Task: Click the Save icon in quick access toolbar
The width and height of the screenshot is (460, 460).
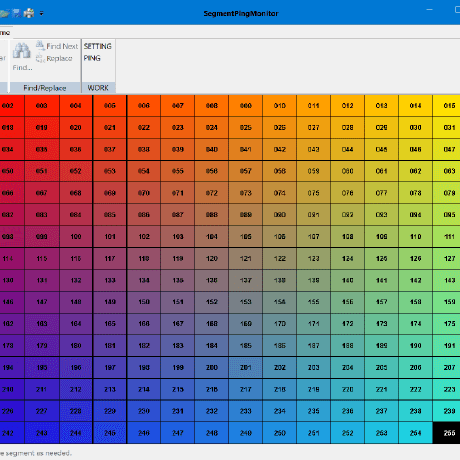Action: (x=16, y=13)
